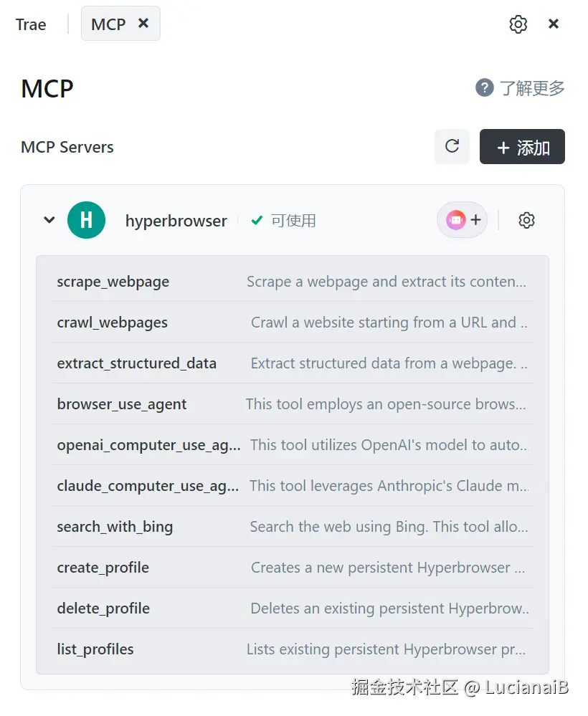The image size is (588, 716).
Task: Collapse the hyperbrowser server tool list
Action: click(49, 220)
